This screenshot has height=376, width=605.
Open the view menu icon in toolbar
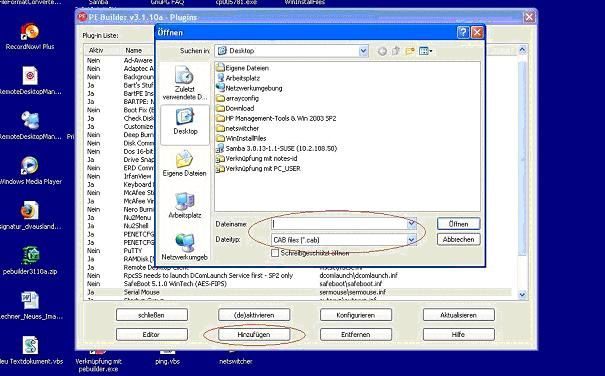tap(425, 51)
